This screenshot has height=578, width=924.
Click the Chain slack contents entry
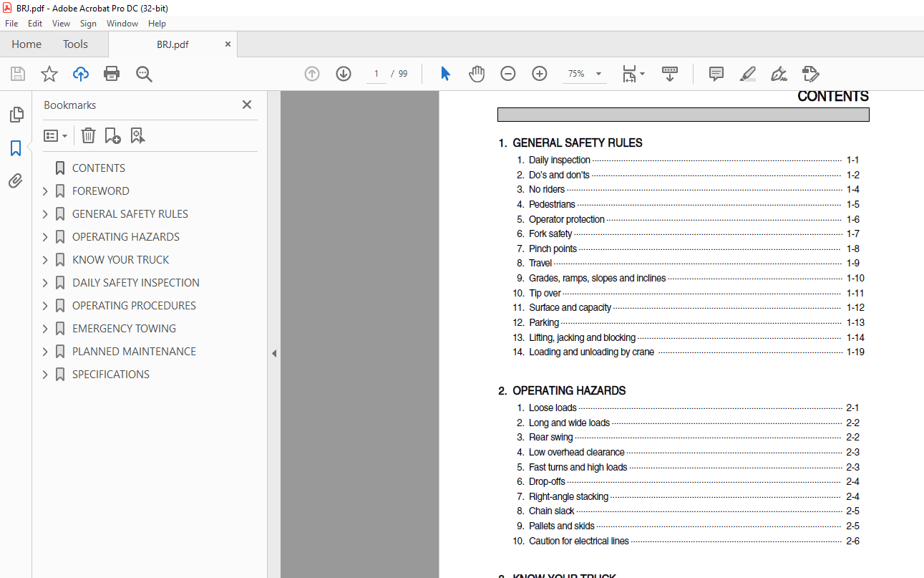coord(689,511)
